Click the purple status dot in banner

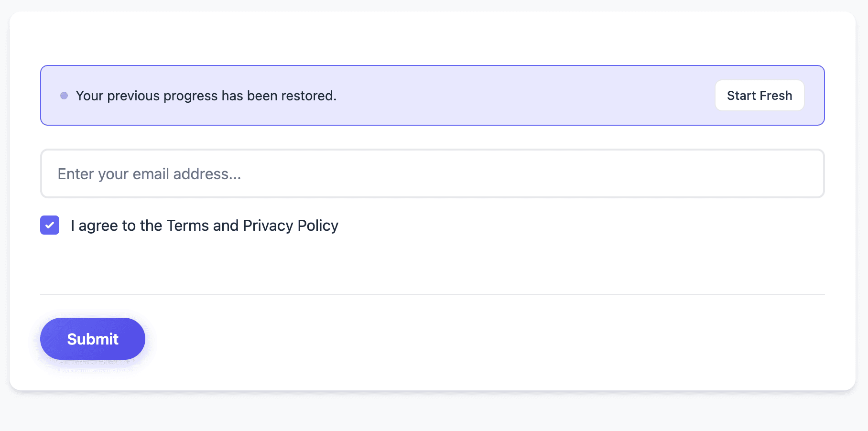pos(64,96)
